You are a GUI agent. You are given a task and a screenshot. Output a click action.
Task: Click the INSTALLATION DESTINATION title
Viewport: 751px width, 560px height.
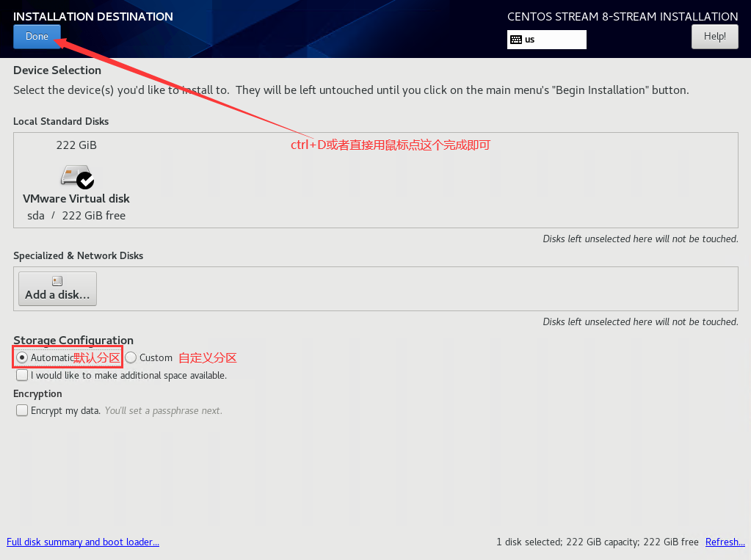(x=93, y=16)
